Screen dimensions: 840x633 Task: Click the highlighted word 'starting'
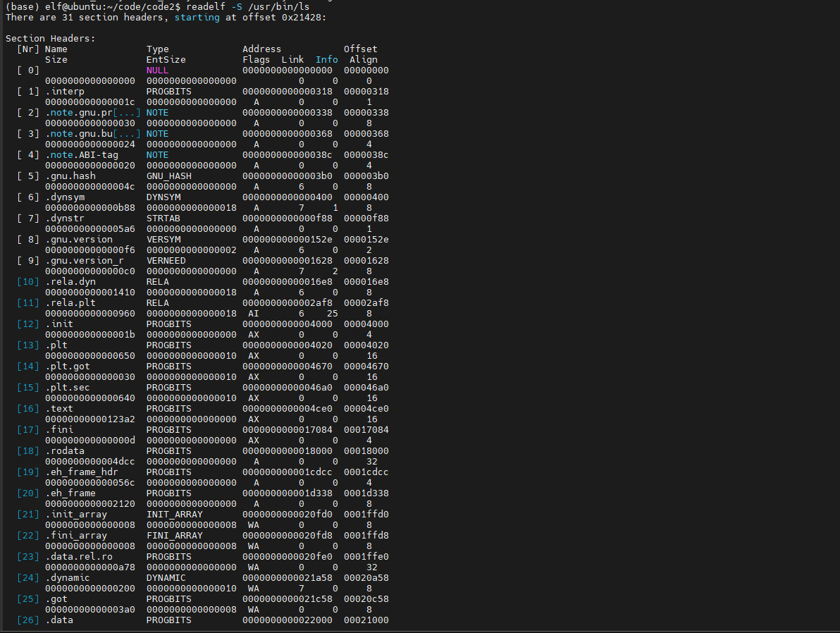click(197, 17)
